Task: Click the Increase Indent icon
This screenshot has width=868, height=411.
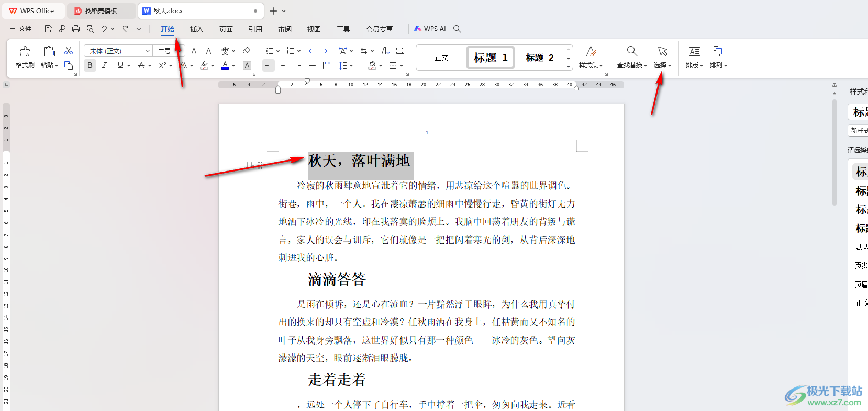Action: (x=327, y=51)
